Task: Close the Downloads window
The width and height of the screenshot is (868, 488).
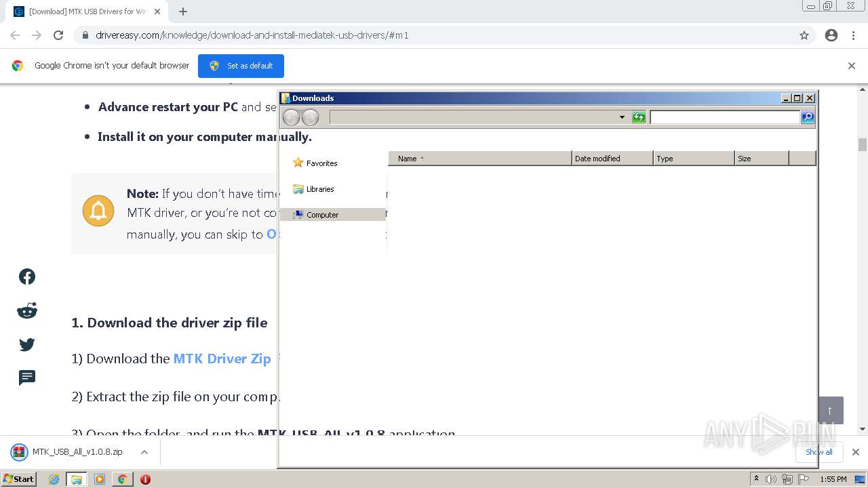Action: (x=809, y=98)
